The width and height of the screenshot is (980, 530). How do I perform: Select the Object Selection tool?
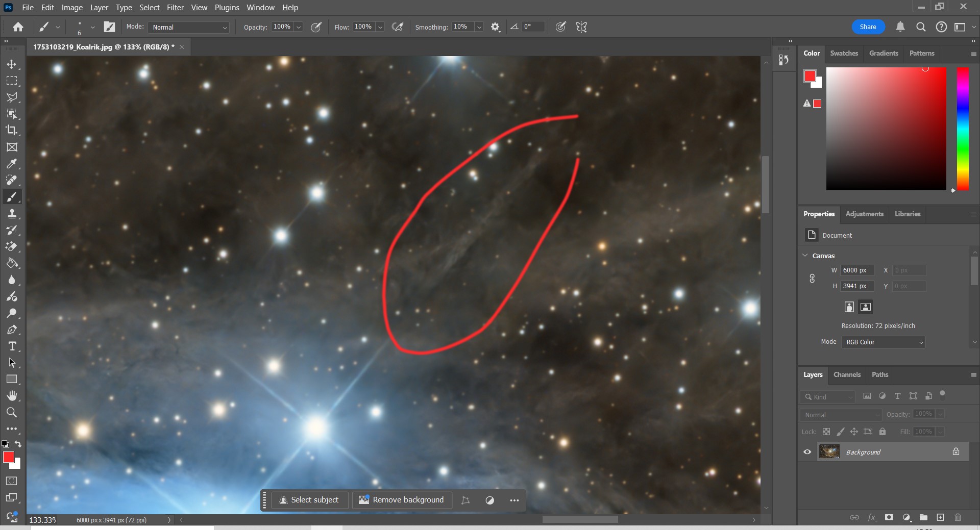(12, 114)
